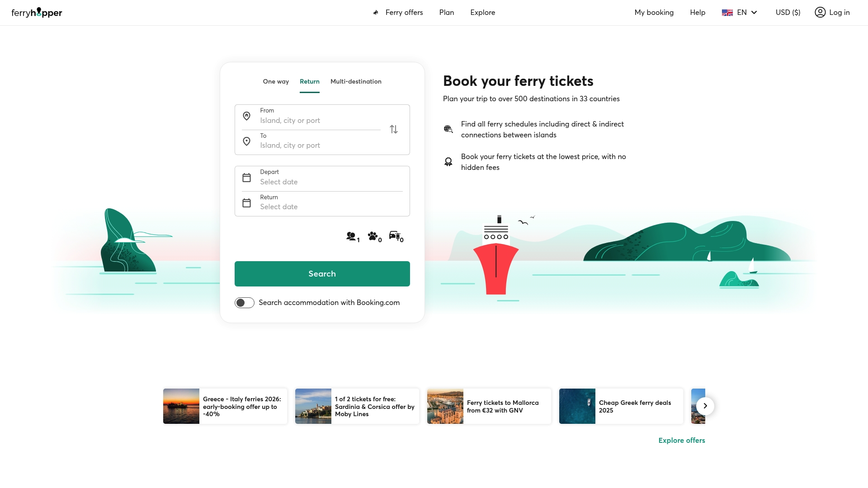Click the Return date calendar icon
Viewport: 868px width, 488px height.
point(247,203)
